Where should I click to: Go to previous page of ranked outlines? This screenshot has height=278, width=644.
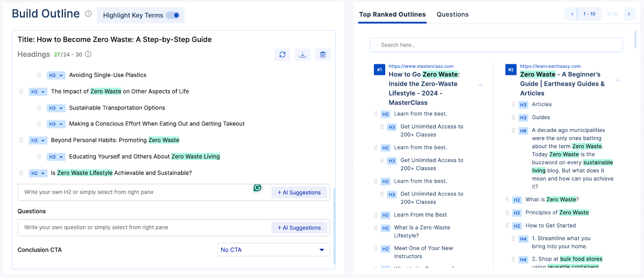[x=572, y=14]
